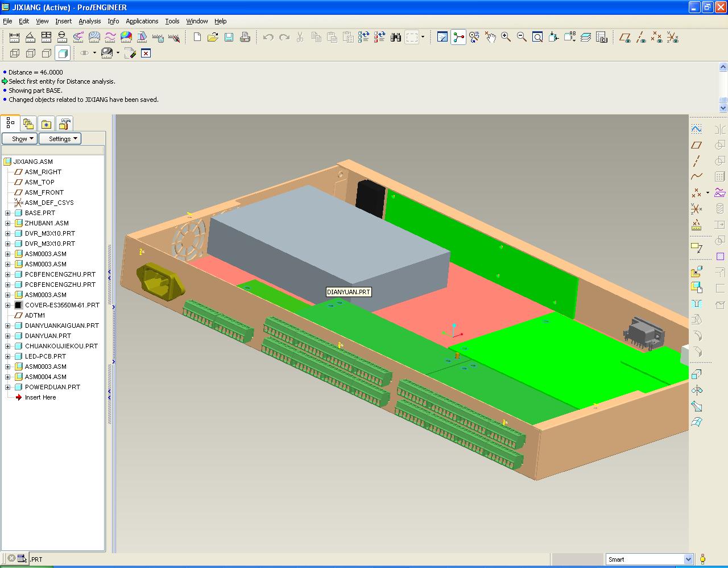728x568 pixels.
Task: Open the Smart selection filter dropdown
Action: tap(688, 559)
